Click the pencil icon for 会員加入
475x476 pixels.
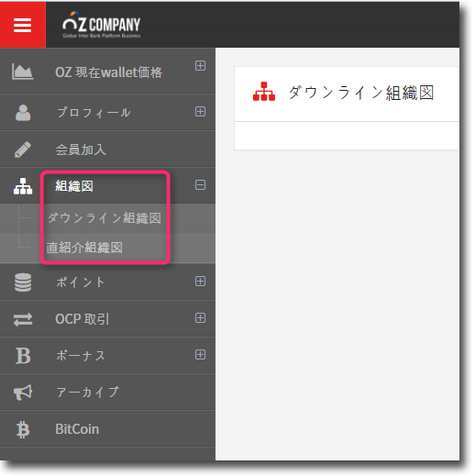pyautogui.click(x=23, y=149)
